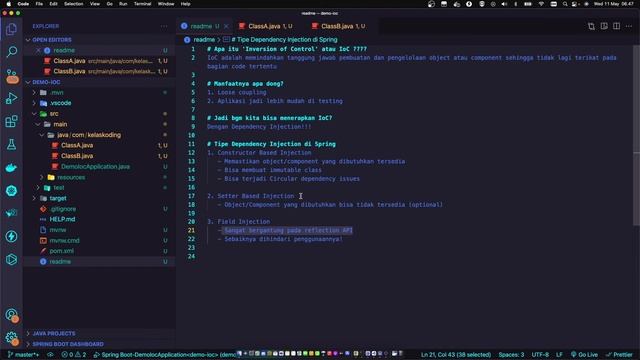
Task: Collapse the Open Editors section
Action: (52, 40)
